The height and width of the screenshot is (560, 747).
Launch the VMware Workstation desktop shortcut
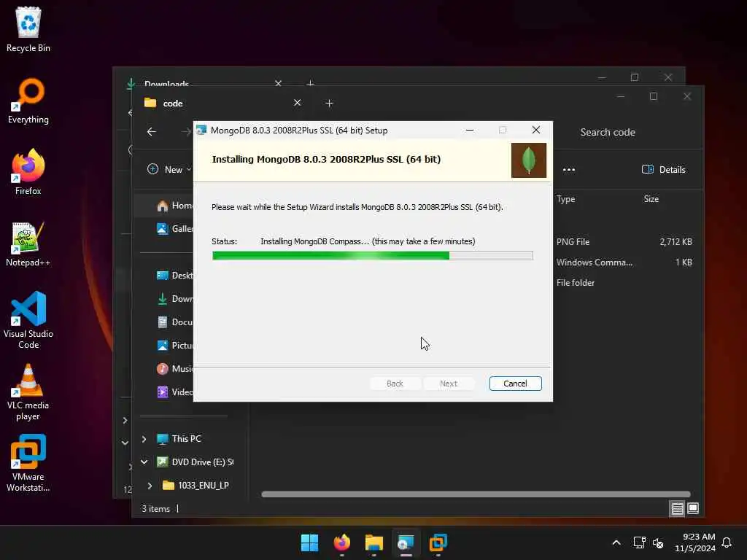(x=28, y=463)
